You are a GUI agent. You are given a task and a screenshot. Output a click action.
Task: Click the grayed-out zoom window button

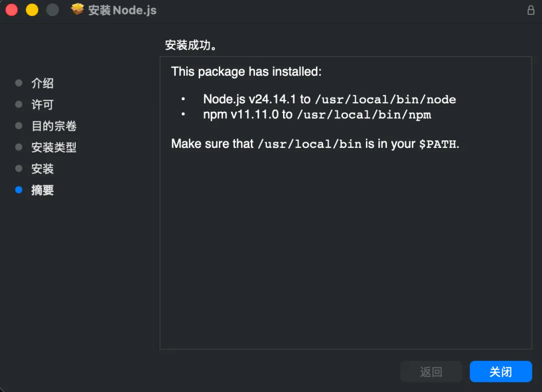pos(52,10)
